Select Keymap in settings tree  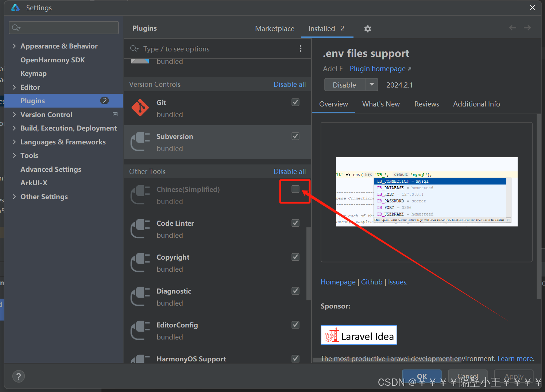(x=63, y=73)
